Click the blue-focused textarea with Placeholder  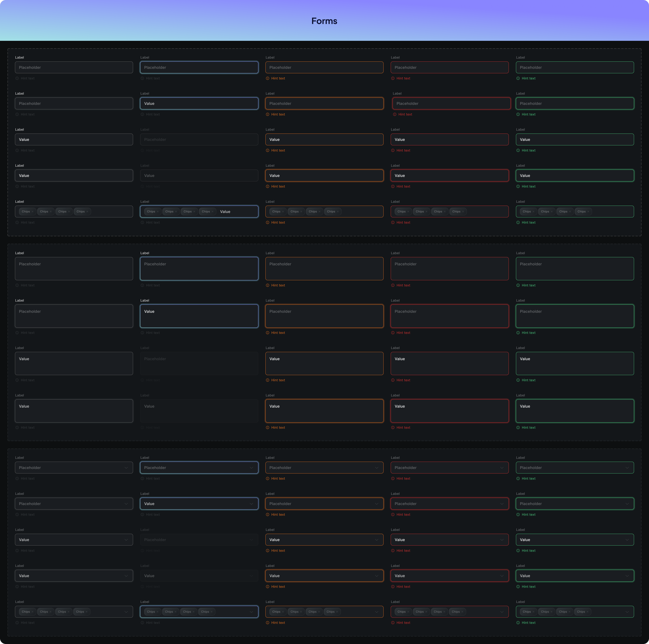click(x=199, y=269)
